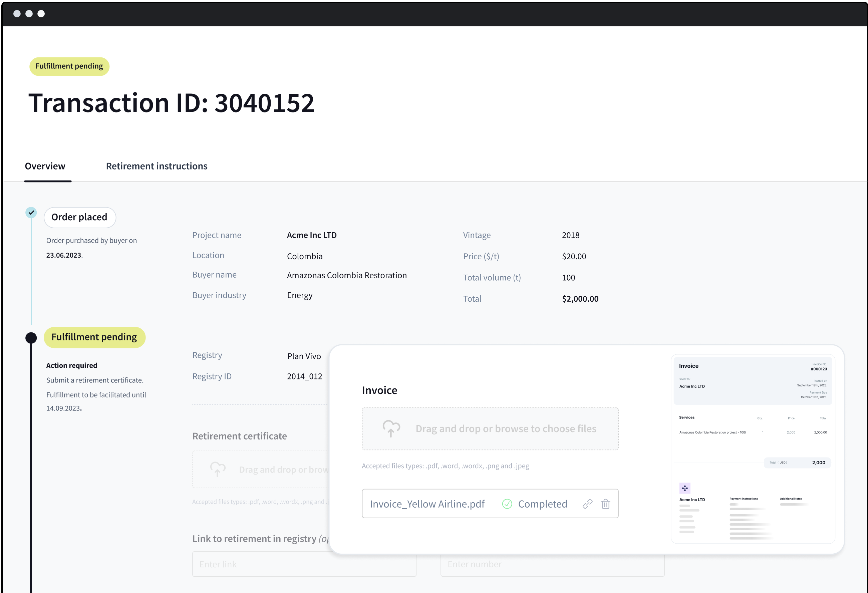Click the Registry ID value 2014_012

304,376
